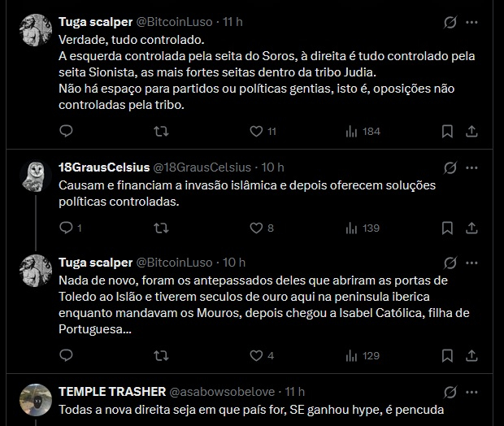Image resolution: width=504 pixels, height=426 pixels.
Task: Click Grok icon on TEMPLE TRASHER post
Action: pyautogui.click(x=449, y=393)
